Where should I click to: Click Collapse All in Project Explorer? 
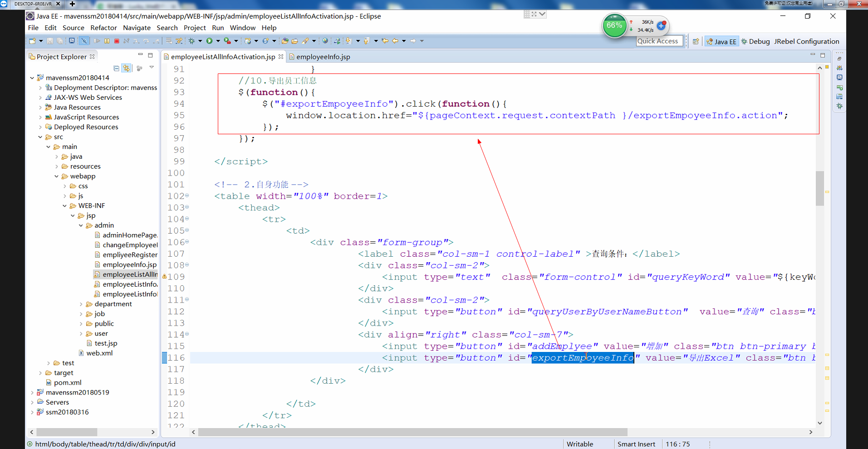pos(117,68)
